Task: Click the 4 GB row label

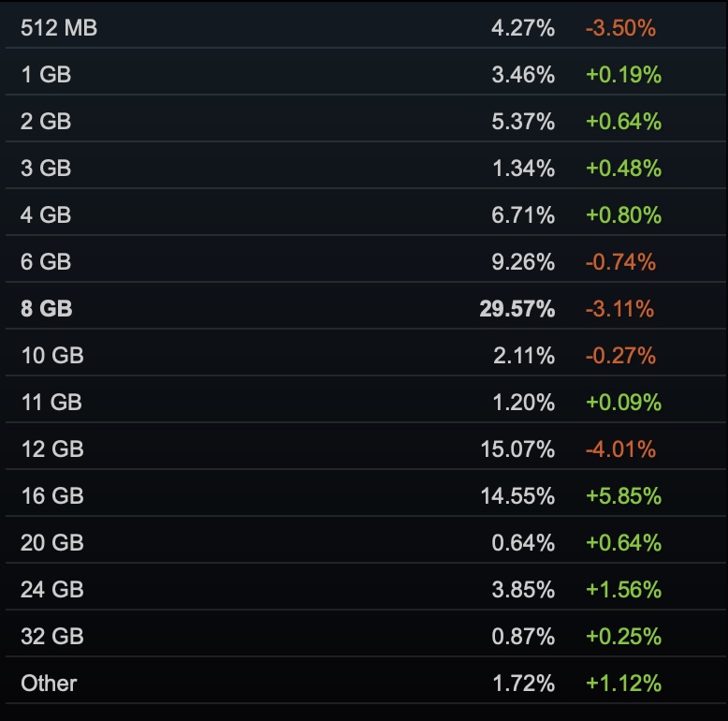Action: 45,215
